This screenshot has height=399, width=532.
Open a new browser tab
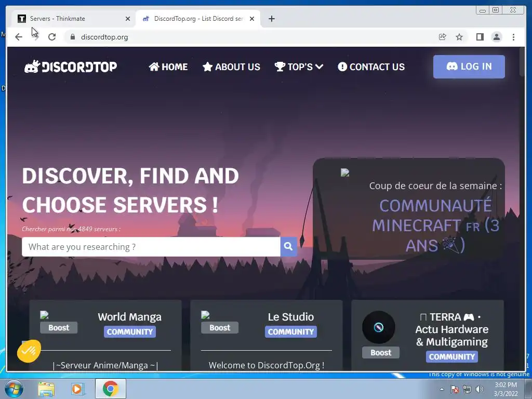tap(271, 19)
